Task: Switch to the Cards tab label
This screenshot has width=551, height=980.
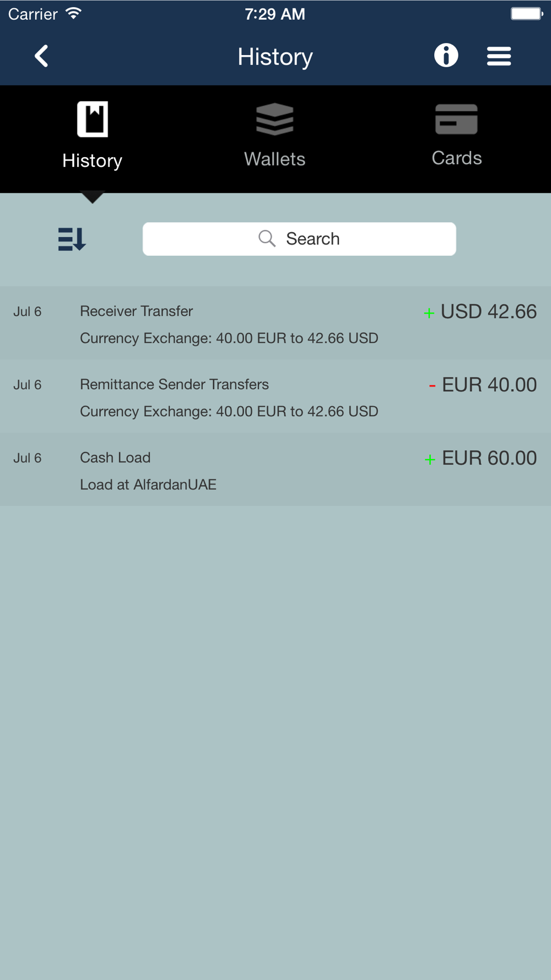Action: pos(456,158)
